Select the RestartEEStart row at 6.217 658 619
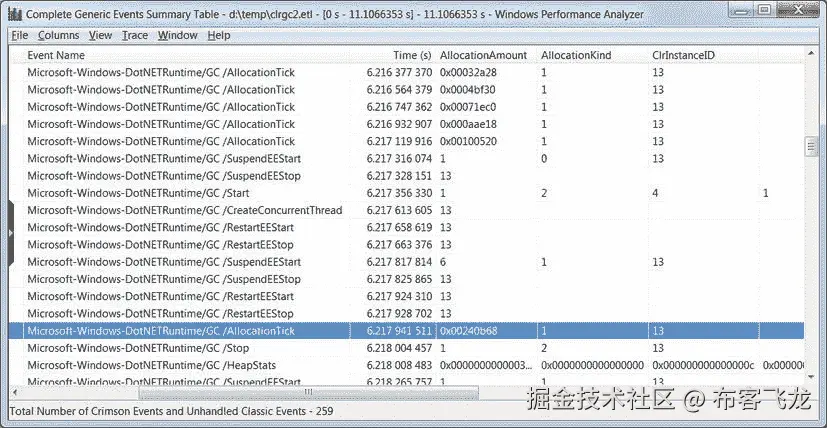Viewport: 827px width, 428px height. click(x=406, y=227)
